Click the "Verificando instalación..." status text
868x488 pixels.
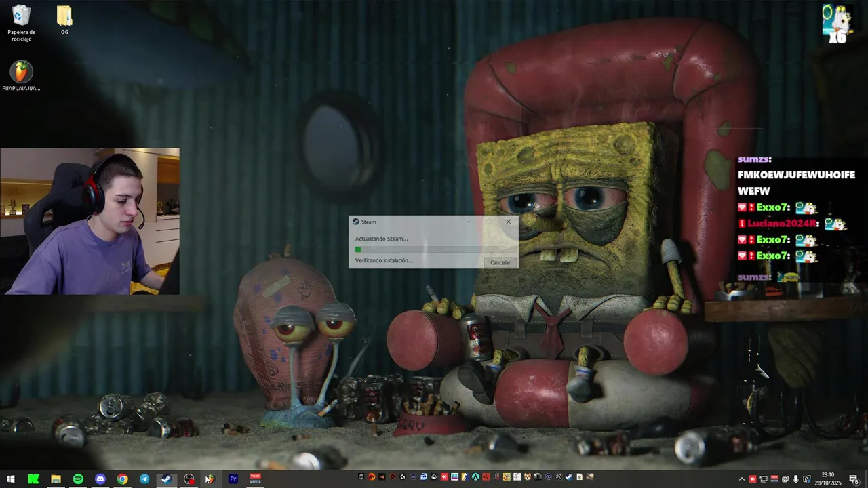384,260
